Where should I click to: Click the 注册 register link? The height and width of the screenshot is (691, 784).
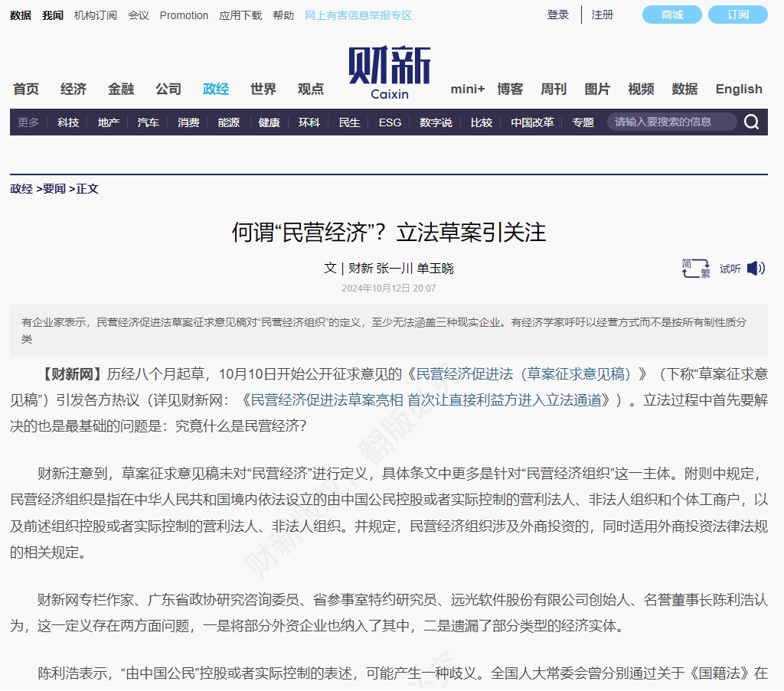tap(602, 15)
